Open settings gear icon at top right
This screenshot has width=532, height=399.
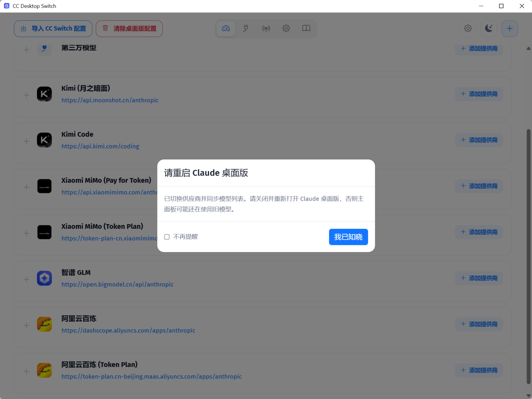[x=468, y=29]
